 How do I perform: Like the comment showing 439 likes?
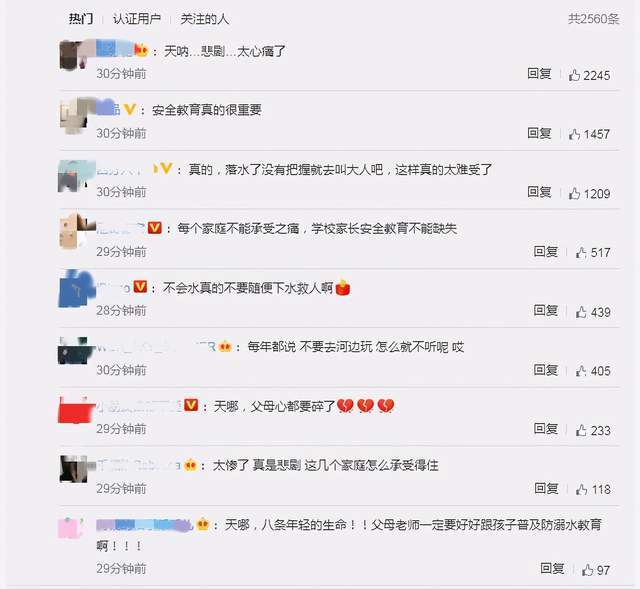coord(581,312)
